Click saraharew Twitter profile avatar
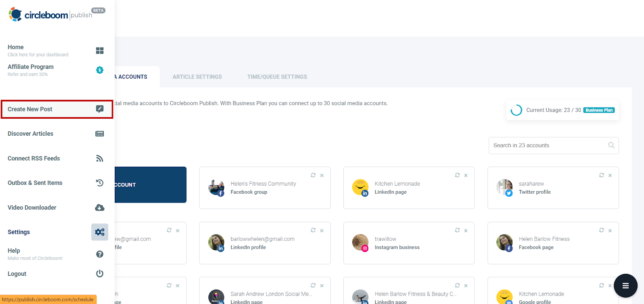The height and width of the screenshot is (304, 644). pyautogui.click(x=504, y=188)
